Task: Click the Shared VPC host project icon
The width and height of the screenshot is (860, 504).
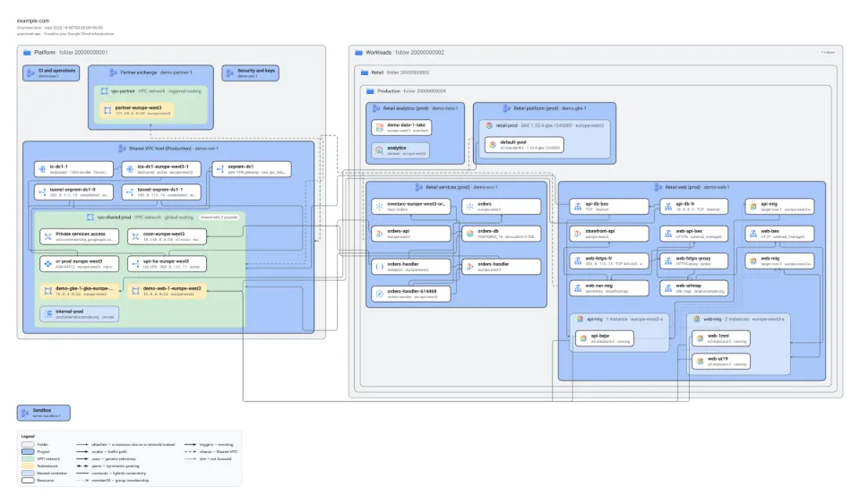Action: tap(122, 149)
